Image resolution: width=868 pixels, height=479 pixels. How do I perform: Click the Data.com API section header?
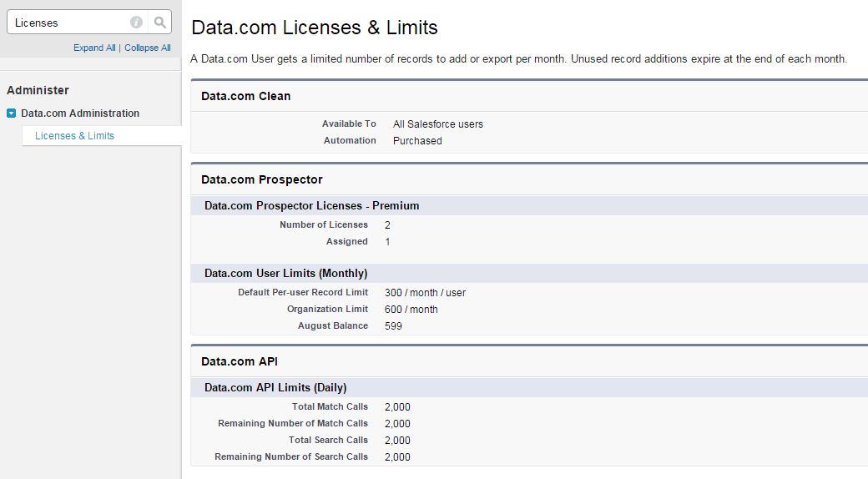point(240,361)
